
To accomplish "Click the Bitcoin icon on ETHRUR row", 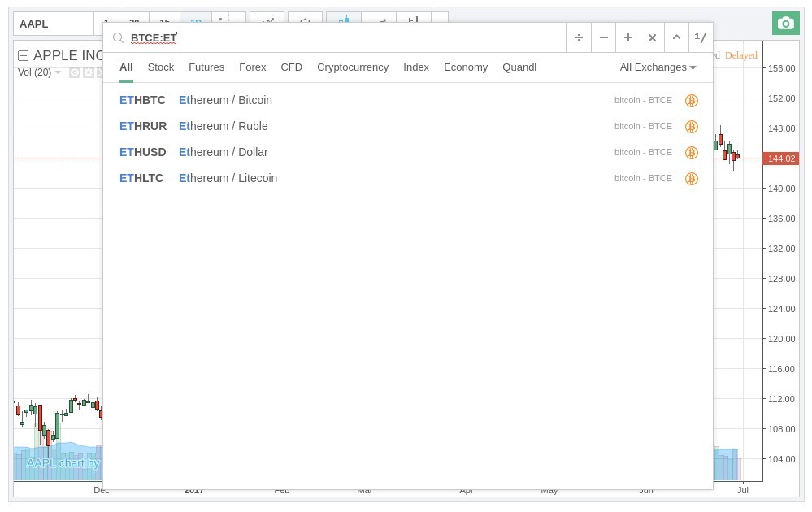I will click(x=692, y=126).
